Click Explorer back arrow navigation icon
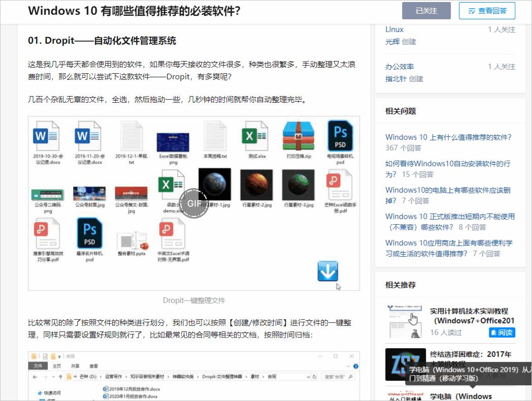The width and height of the screenshot is (532, 401). click(35, 377)
